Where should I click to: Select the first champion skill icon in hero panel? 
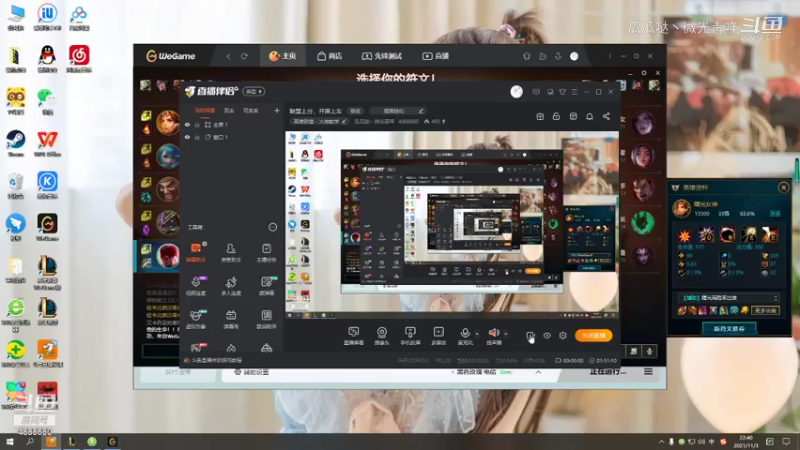tap(684, 235)
